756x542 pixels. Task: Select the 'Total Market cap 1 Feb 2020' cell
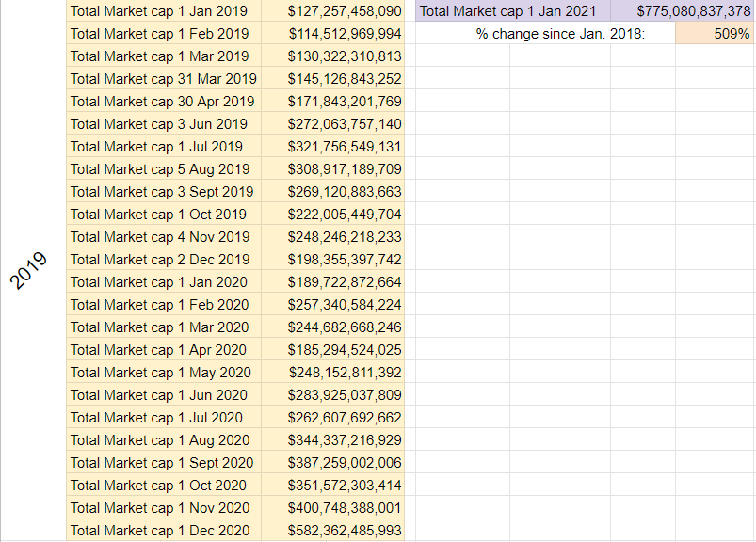coord(164,305)
